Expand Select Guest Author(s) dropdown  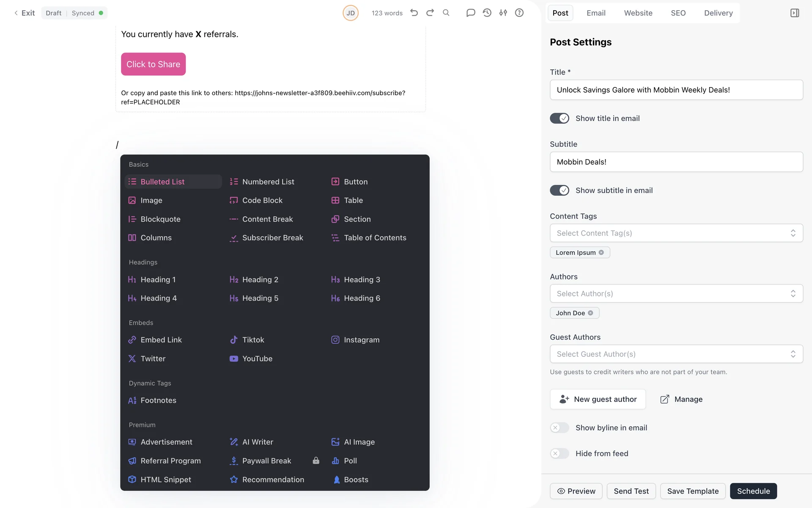(676, 354)
